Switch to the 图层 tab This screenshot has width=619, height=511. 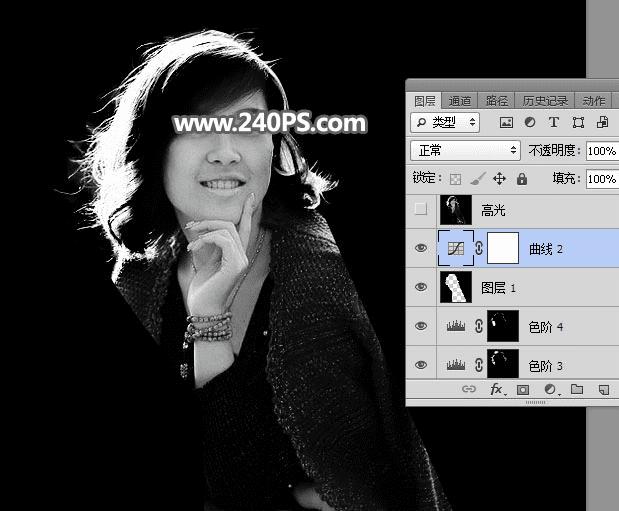(x=424, y=101)
